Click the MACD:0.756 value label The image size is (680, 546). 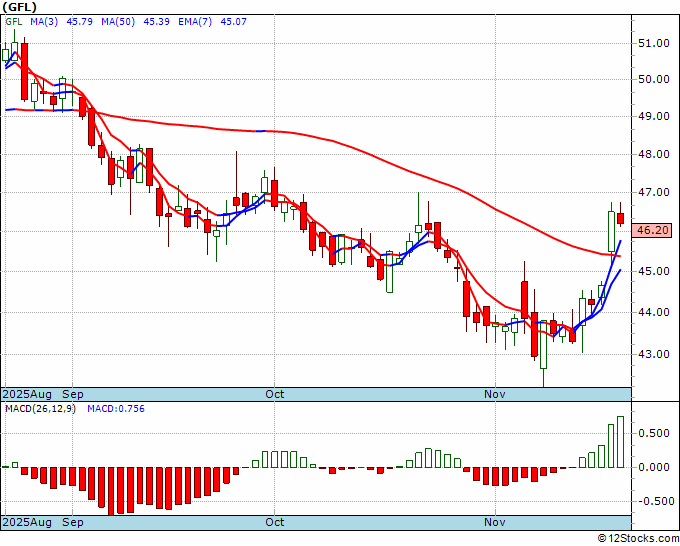coord(116,409)
